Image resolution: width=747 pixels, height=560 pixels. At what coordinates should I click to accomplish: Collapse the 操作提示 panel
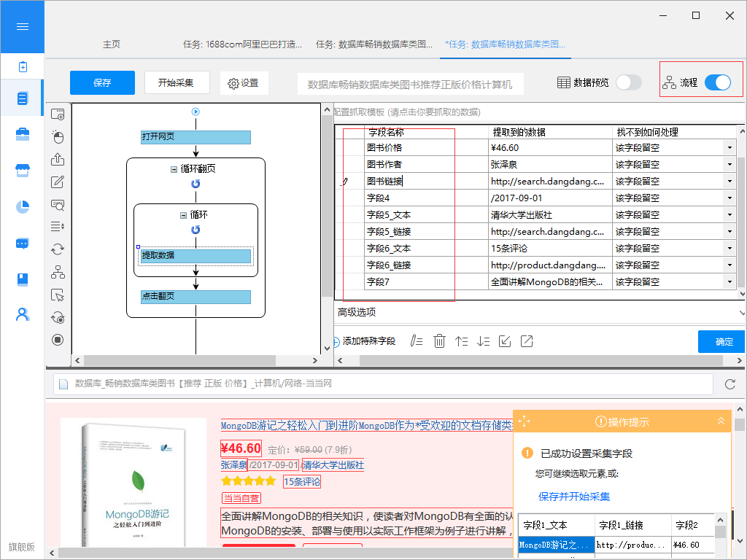pyautogui.click(x=721, y=421)
